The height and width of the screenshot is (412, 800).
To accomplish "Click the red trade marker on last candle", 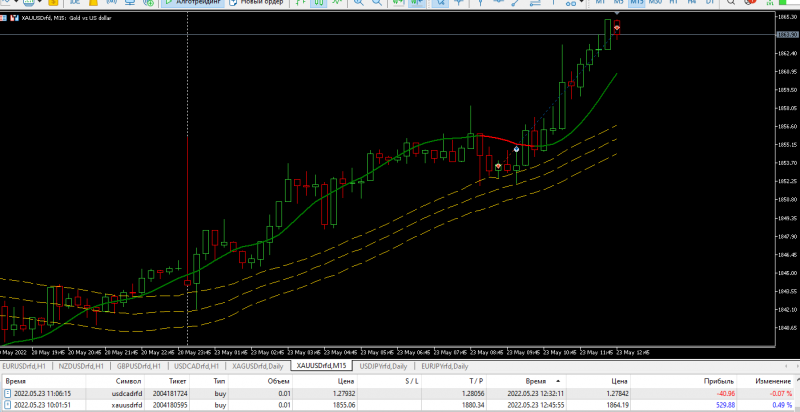I will coord(617,28).
